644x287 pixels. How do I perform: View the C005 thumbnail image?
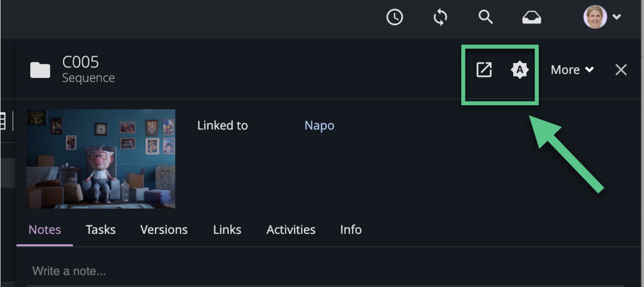point(101,159)
